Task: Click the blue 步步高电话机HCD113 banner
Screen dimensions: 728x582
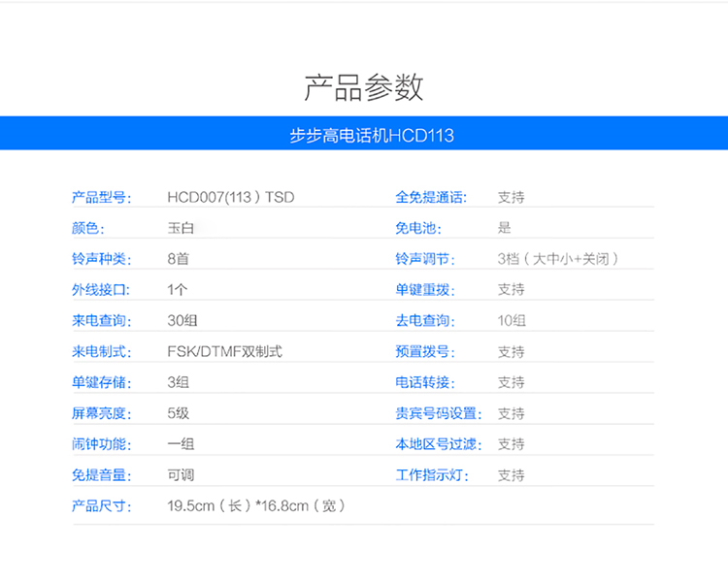Action: pos(364,133)
